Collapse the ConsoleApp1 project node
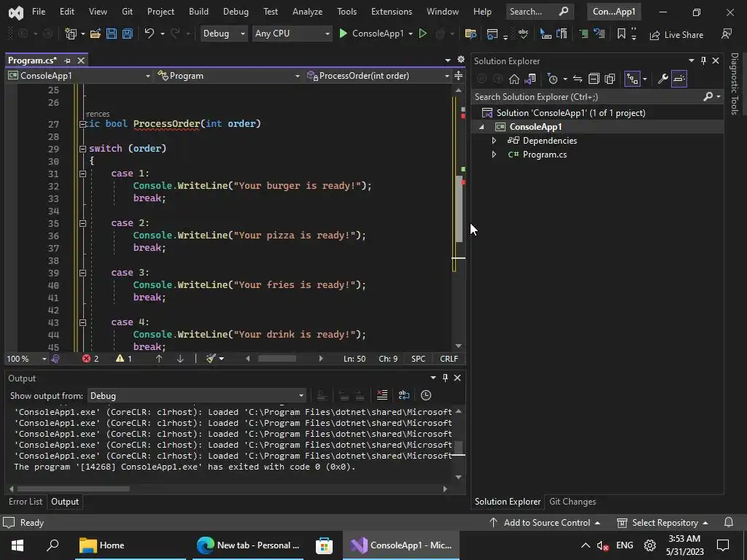 (x=481, y=127)
